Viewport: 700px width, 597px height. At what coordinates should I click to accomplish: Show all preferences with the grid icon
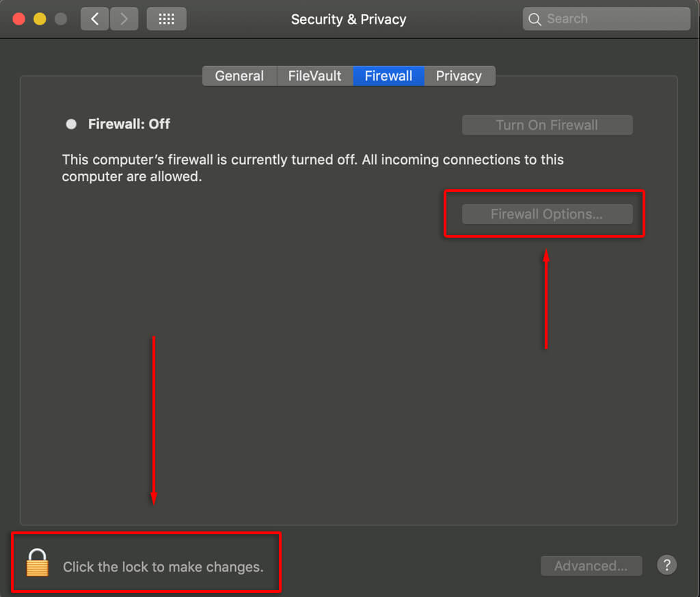click(166, 19)
